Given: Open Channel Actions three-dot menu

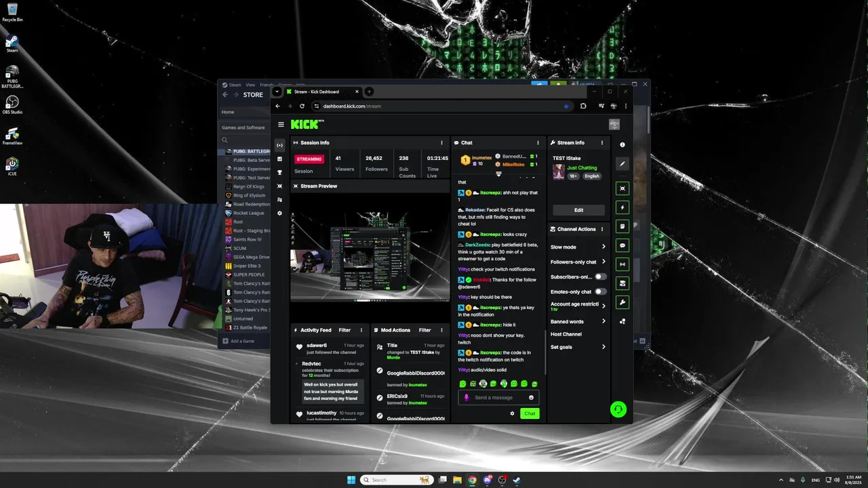Looking at the screenshot, I should pos(601,229).
